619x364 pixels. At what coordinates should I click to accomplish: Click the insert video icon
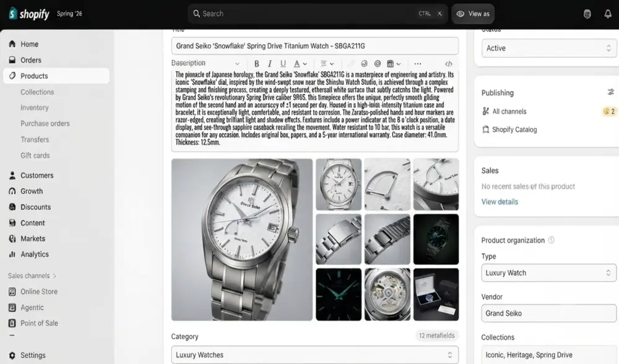tap(378, 64)
